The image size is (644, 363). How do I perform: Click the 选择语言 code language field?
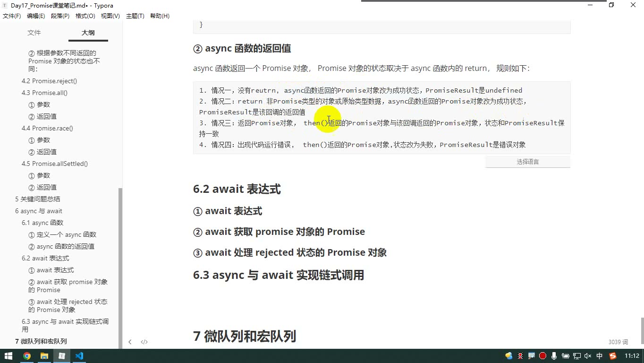pos(527,162)
